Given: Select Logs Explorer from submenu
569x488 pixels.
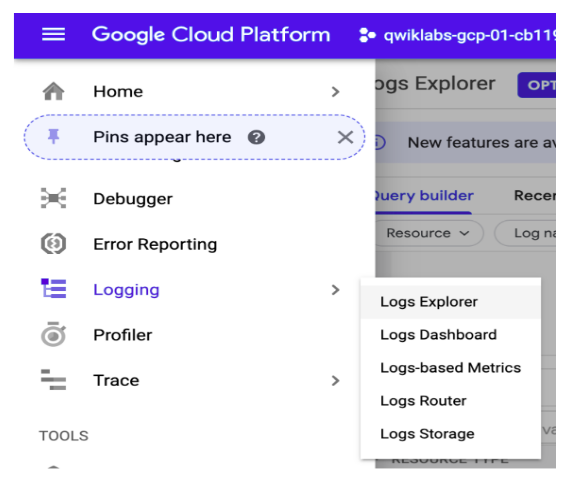Looking at the screenshot, I should coord(451,302).
